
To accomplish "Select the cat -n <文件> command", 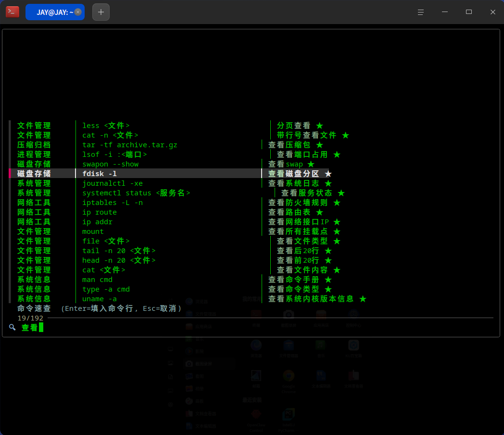I will point(110,135).
